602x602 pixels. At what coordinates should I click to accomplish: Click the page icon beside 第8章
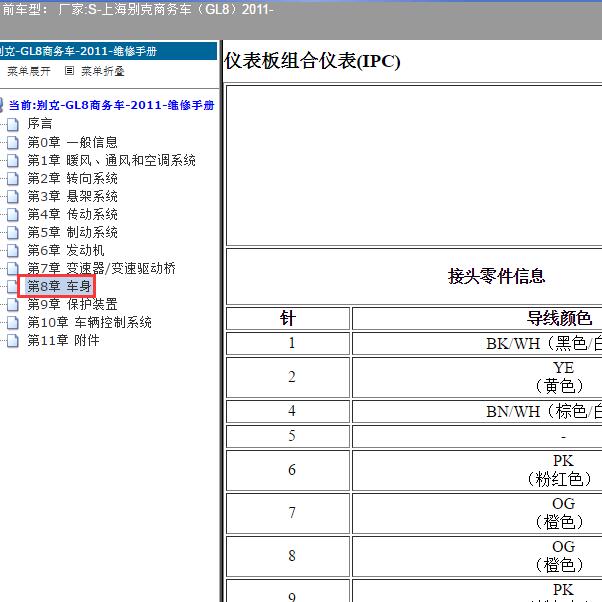click(x=13, y=286)
